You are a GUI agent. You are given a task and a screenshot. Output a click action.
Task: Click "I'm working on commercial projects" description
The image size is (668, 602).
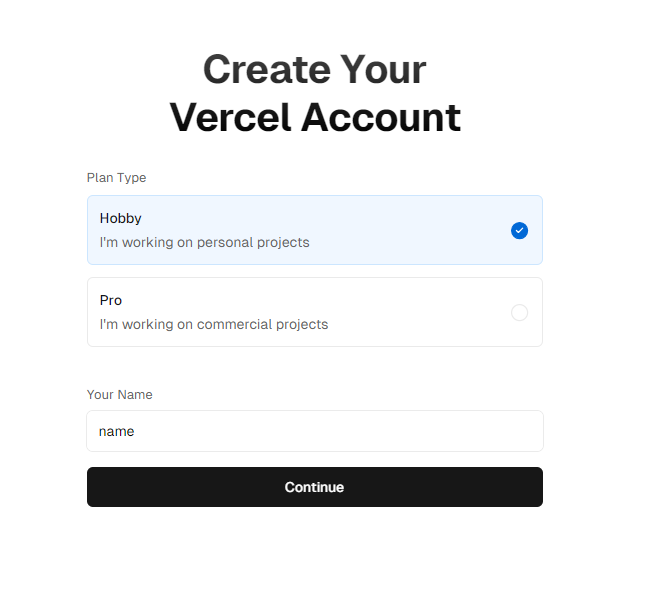point(214,325)
